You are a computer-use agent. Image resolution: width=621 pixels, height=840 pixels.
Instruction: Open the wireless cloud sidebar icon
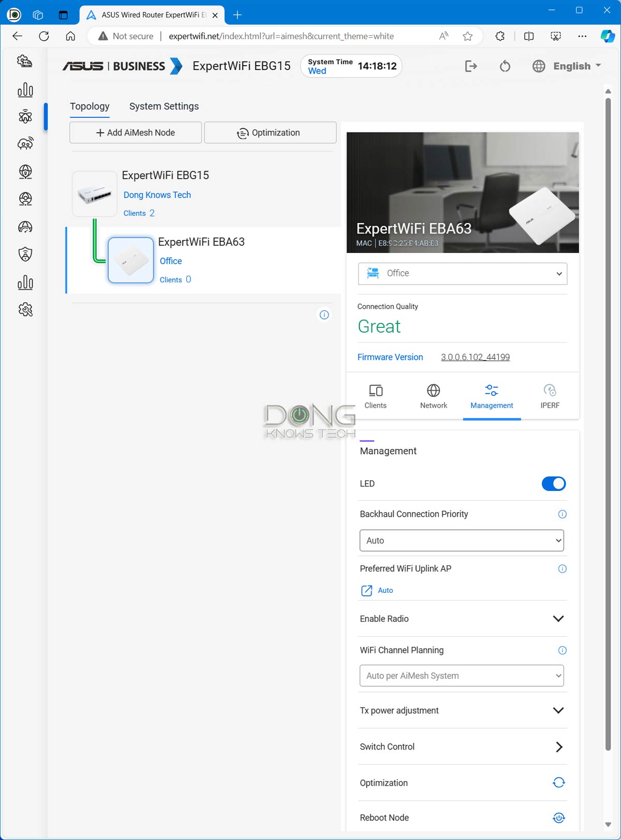(25, 144)
